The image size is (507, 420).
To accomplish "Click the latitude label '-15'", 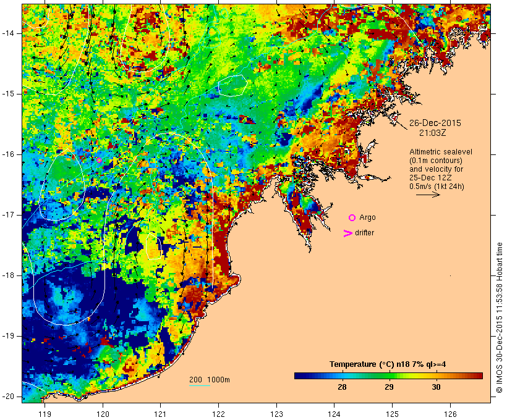I will [x=7, y=94].
